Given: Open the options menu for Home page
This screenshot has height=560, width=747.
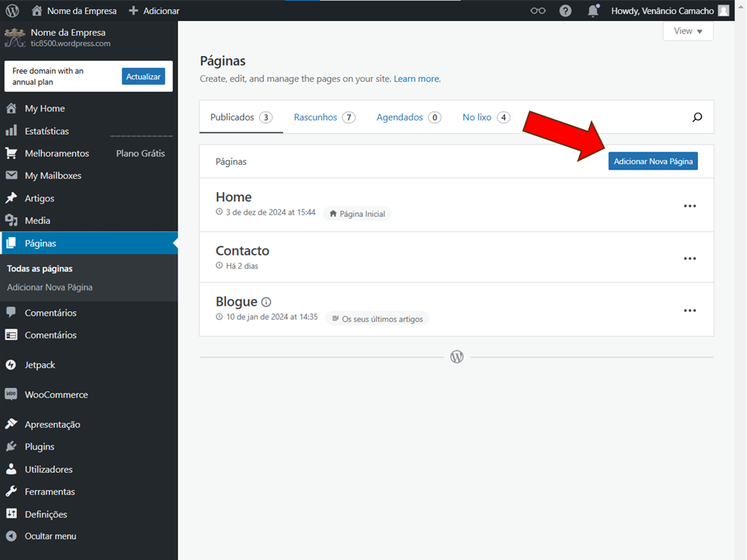Looking at the screenshot, I should click(689, 206).
